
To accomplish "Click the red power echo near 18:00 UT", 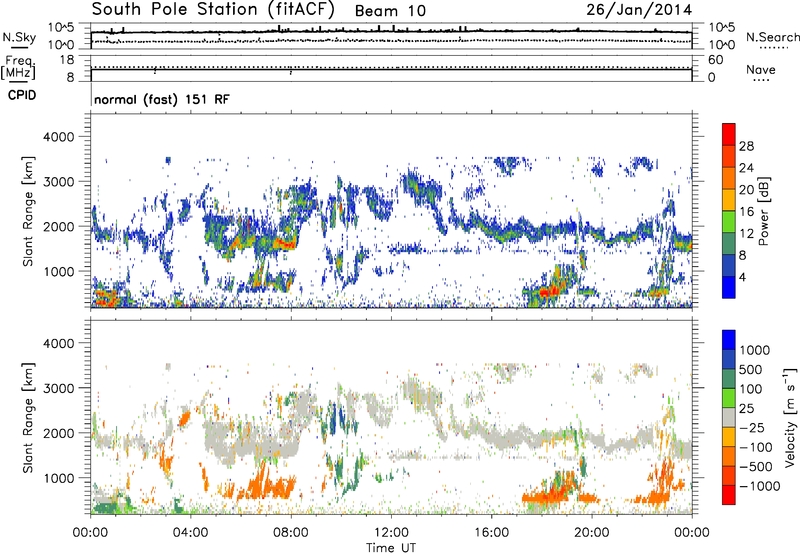I will (x=549, y=292).
